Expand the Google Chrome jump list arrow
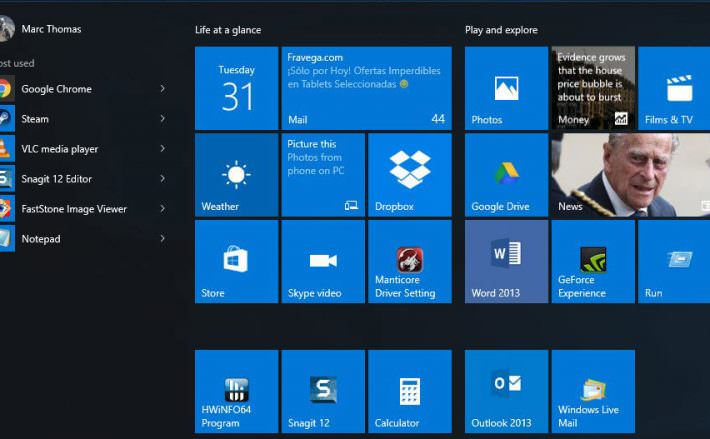710x439 pixels. point(163,89)
